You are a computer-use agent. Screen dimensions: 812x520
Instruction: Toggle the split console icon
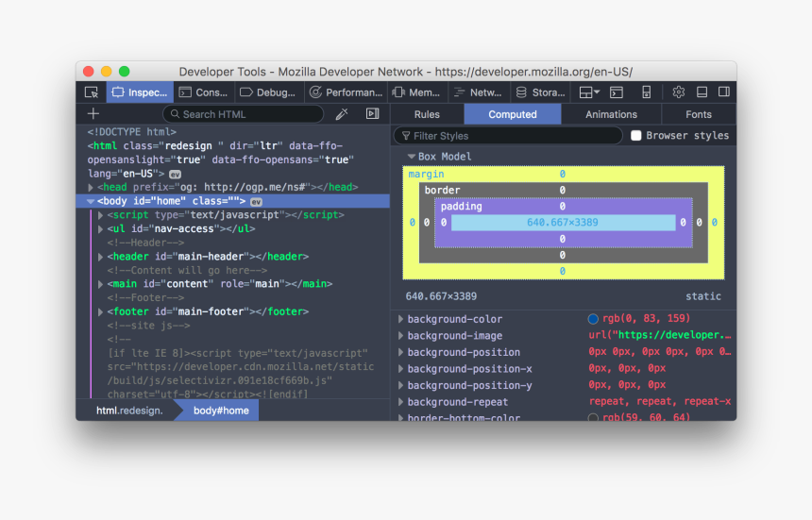coord(617,92)
